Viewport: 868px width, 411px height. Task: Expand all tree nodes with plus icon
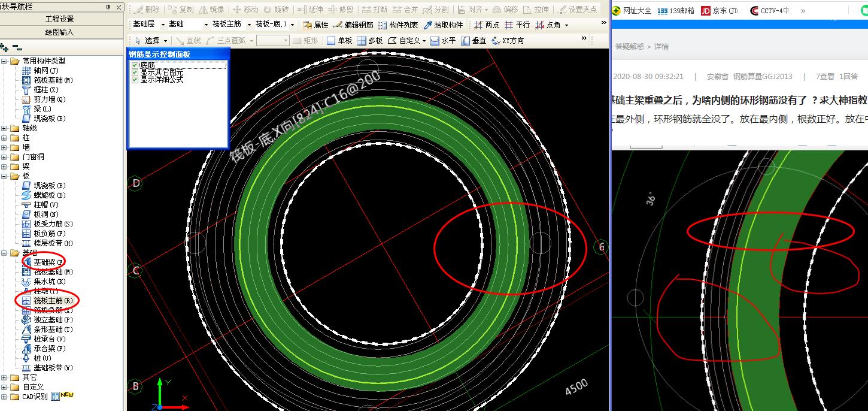5,47
